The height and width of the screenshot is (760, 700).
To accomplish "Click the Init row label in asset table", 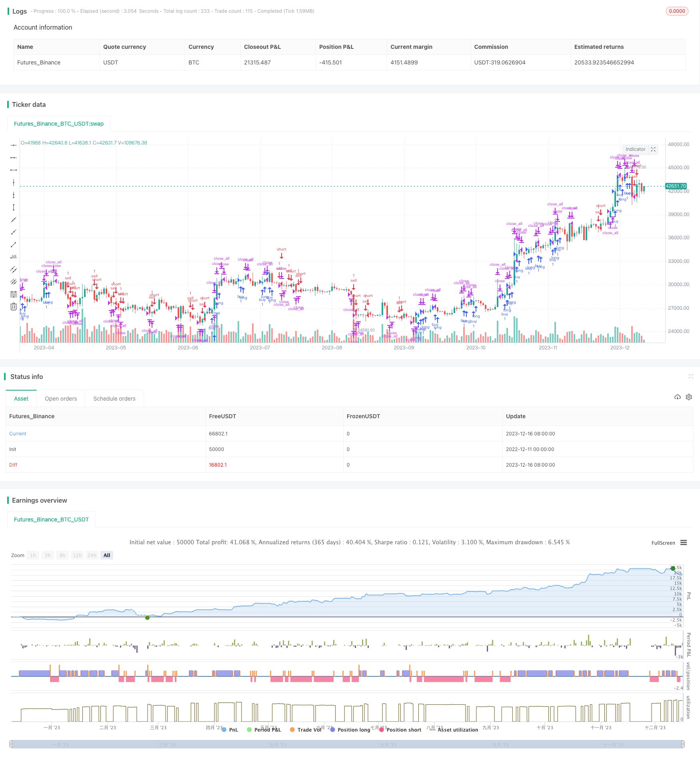I will coord(13,449).
